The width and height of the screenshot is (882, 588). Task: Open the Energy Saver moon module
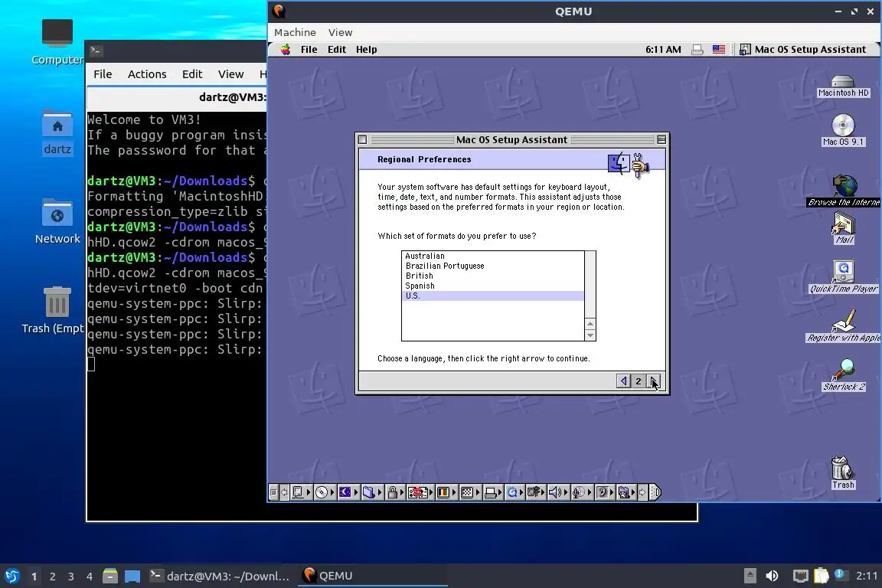[x=349, y=492]
